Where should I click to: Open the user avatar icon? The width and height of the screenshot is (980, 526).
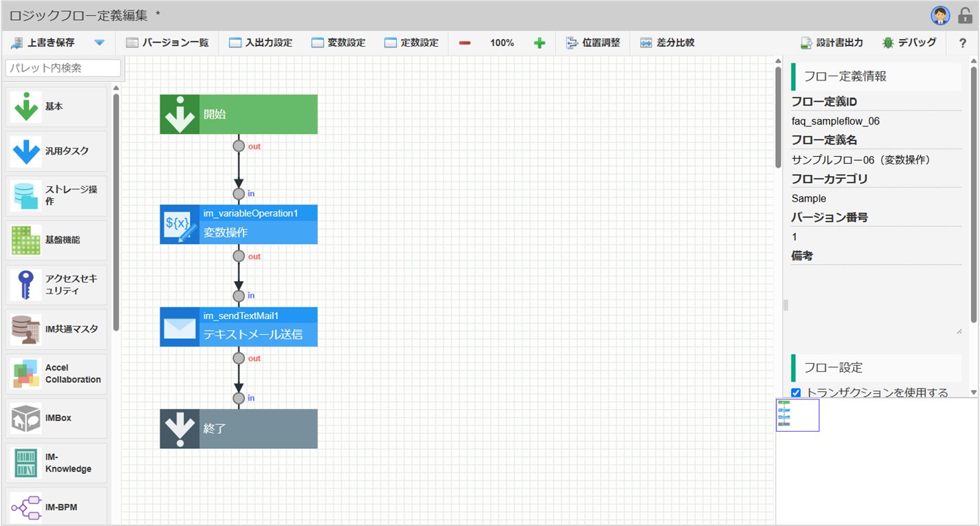click(x=939, y=15)
